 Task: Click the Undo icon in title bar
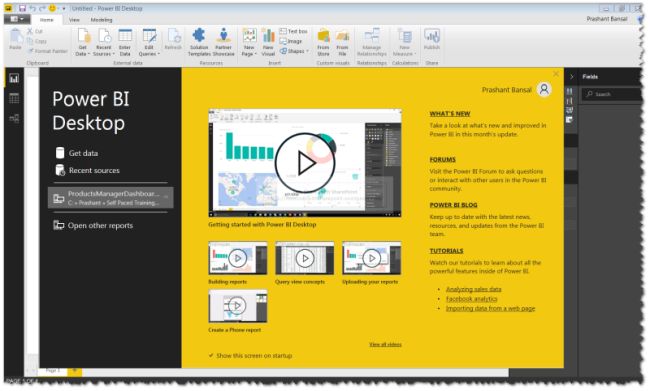[32, 8]
